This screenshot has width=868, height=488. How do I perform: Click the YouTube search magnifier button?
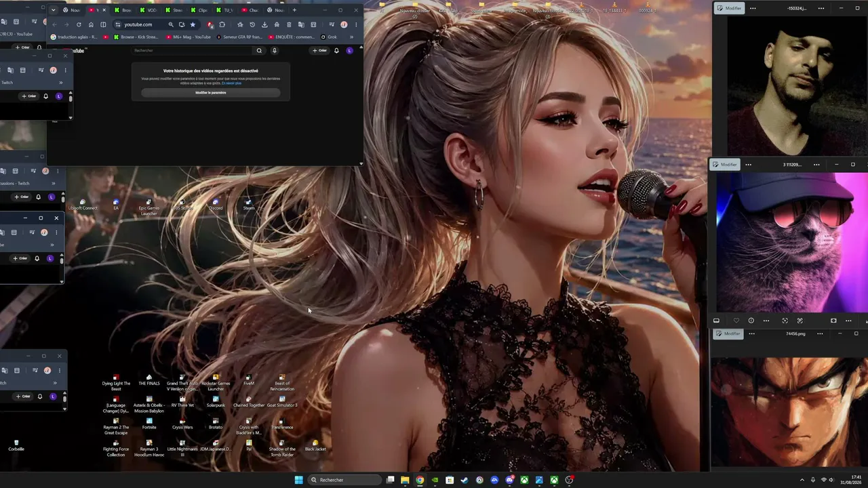[258, 50]
